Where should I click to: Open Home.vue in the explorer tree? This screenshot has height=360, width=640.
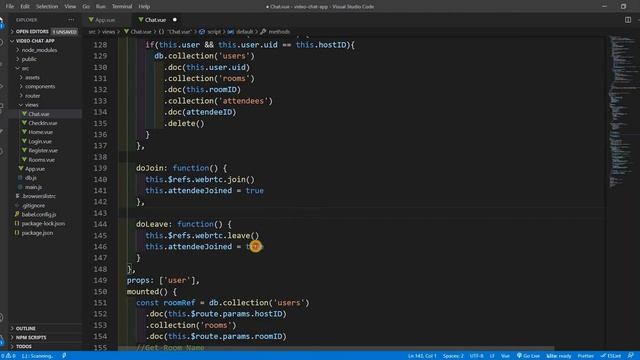(x=40, y=132)
